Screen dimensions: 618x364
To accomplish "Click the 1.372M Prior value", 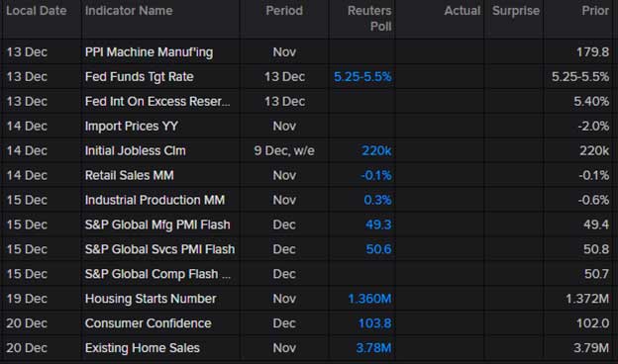I will pos(587,299).
